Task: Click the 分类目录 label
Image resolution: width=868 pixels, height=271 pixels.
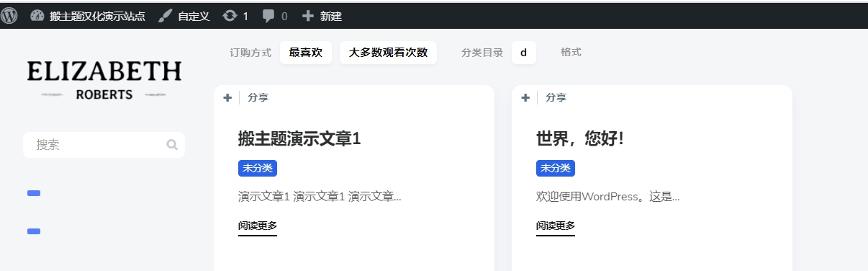Action: click(482, 53)
